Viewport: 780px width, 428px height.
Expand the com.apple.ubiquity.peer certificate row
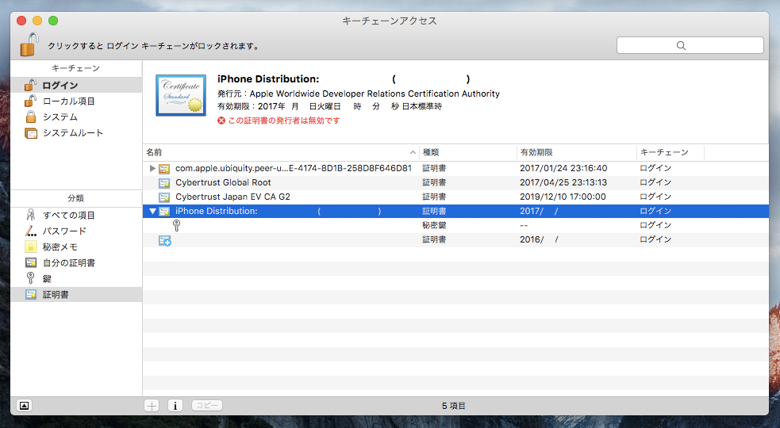click(x=152, y=168)
